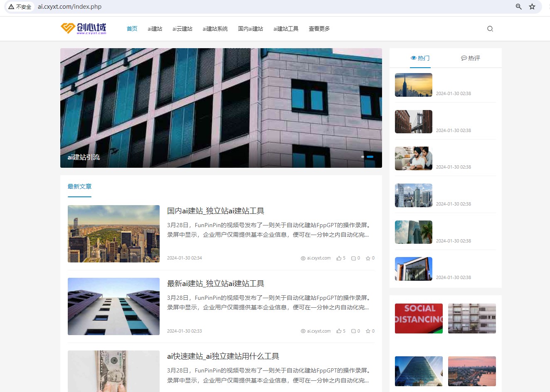The image size is (550, 392).
Task: Click the palm tree building sidebar thumbnail
Action: [414, 232]
